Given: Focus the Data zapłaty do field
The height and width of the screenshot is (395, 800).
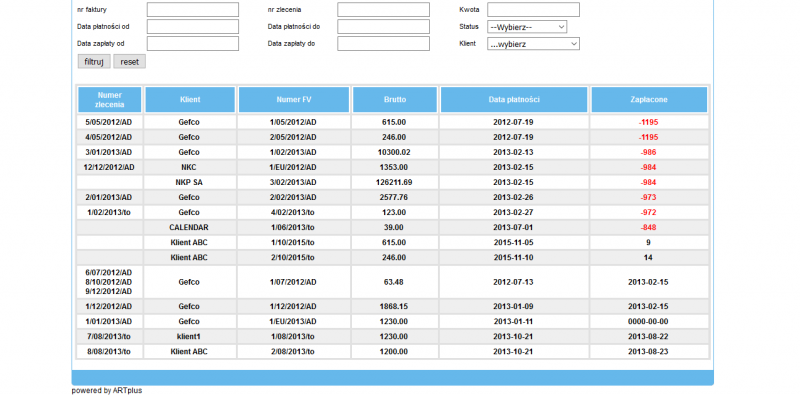Looking at the screenshot, I should point(383,43).
